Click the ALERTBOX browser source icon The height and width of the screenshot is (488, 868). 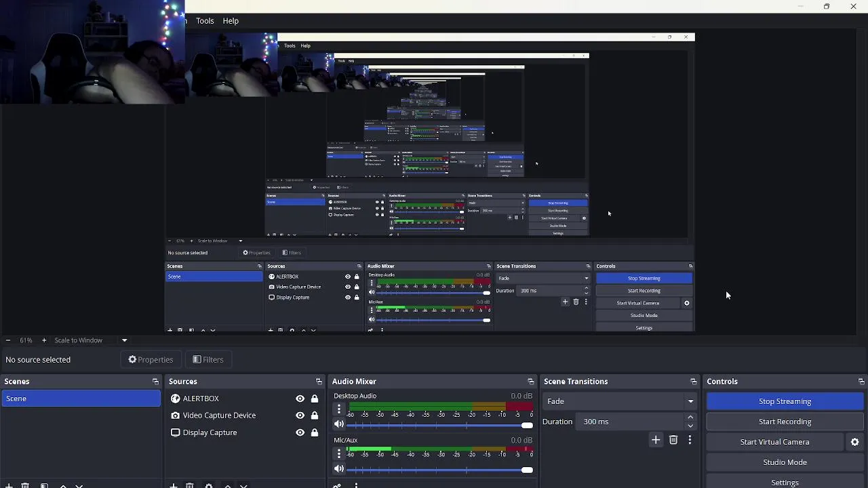(176, 399)
